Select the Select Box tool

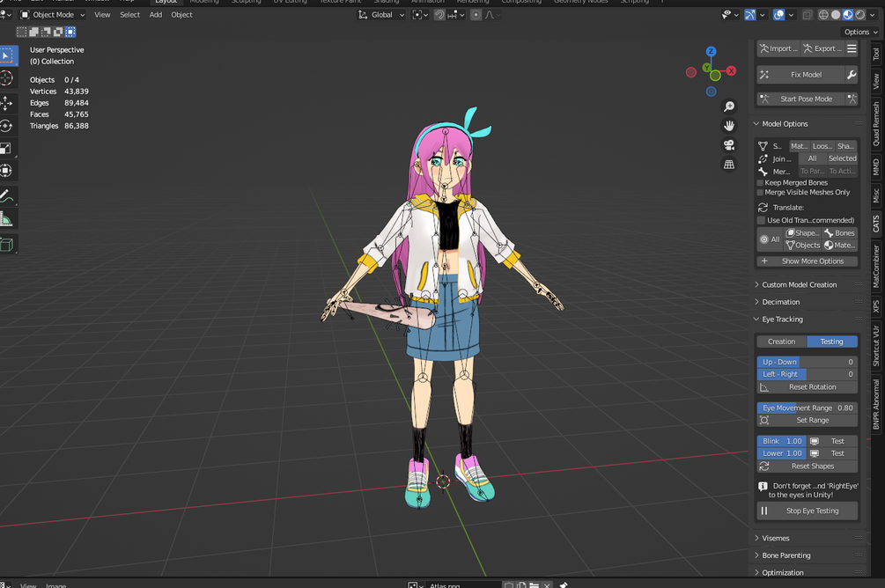tap(8, 55)
